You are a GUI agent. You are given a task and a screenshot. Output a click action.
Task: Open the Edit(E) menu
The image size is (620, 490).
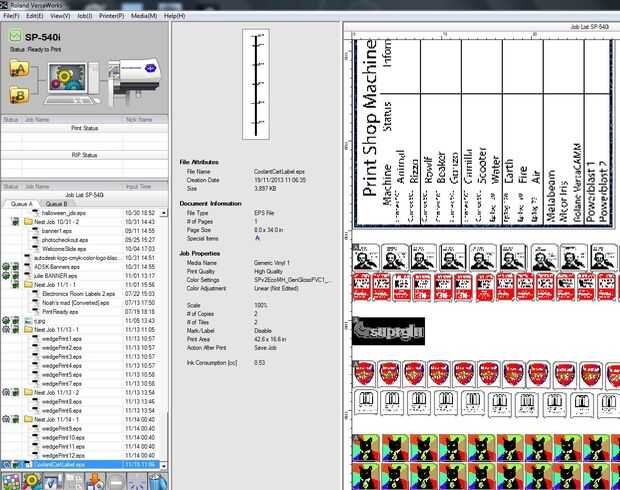coord(34,16)
